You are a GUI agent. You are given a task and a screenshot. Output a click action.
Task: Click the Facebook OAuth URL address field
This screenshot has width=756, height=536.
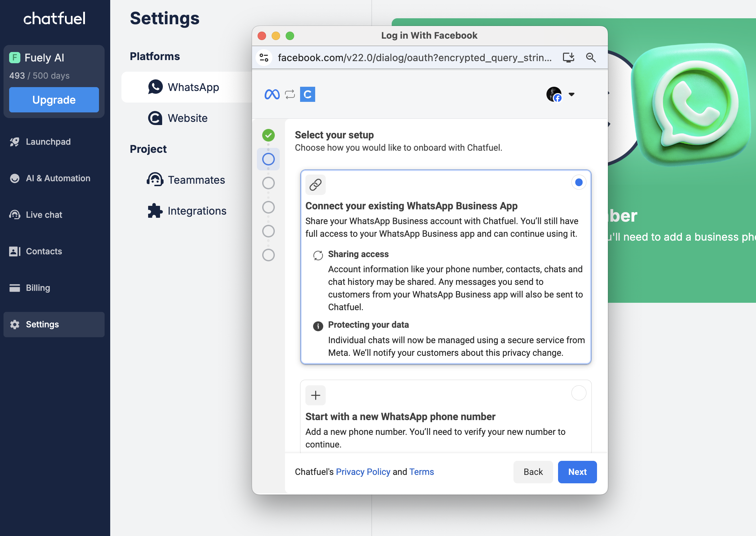coord(414,57)
